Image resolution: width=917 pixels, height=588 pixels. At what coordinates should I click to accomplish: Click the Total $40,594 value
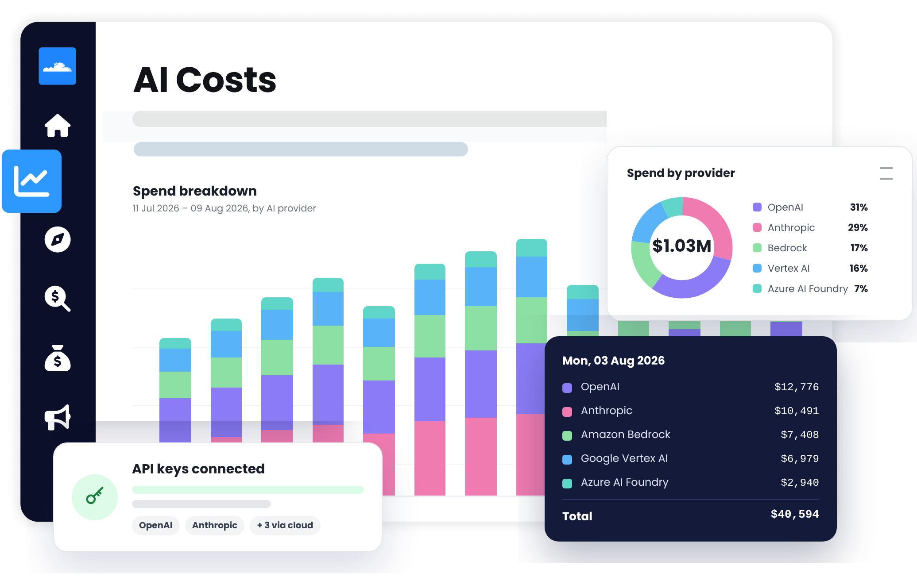click(795, 514)
